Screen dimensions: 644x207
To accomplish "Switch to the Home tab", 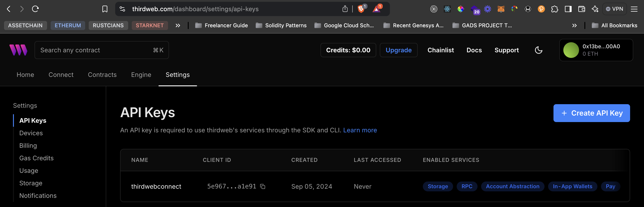I will pyautogui.click(x=25, y=75).
